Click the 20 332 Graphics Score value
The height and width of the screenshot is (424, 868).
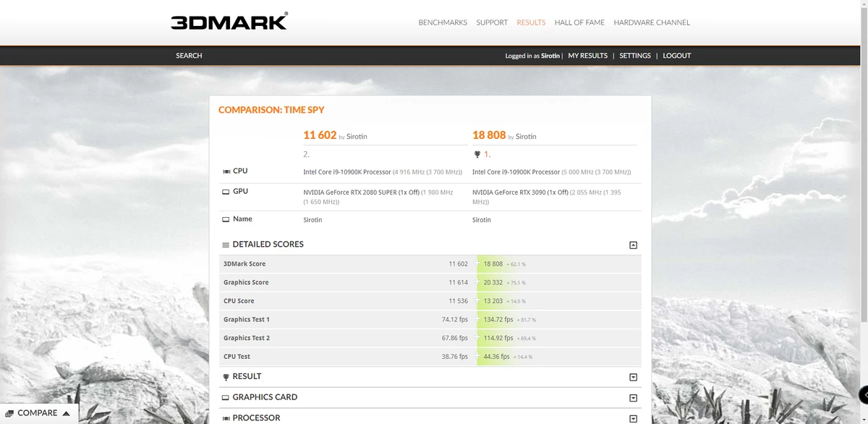[493, 282]
